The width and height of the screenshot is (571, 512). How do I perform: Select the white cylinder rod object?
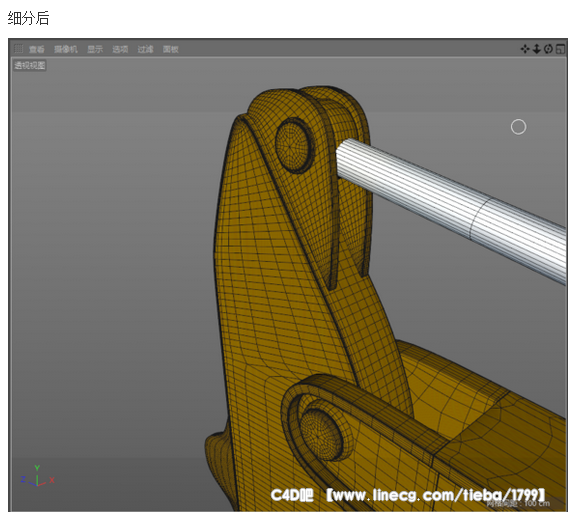pos(452,208)
